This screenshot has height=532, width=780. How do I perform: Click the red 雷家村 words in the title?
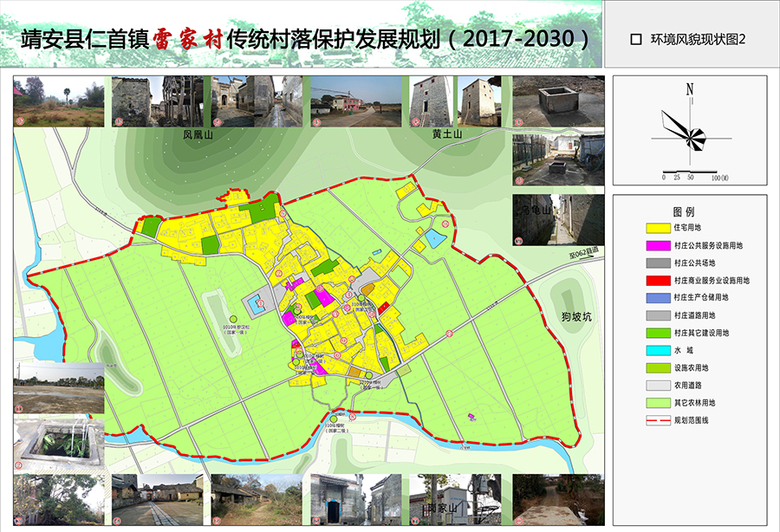point(186,39)
